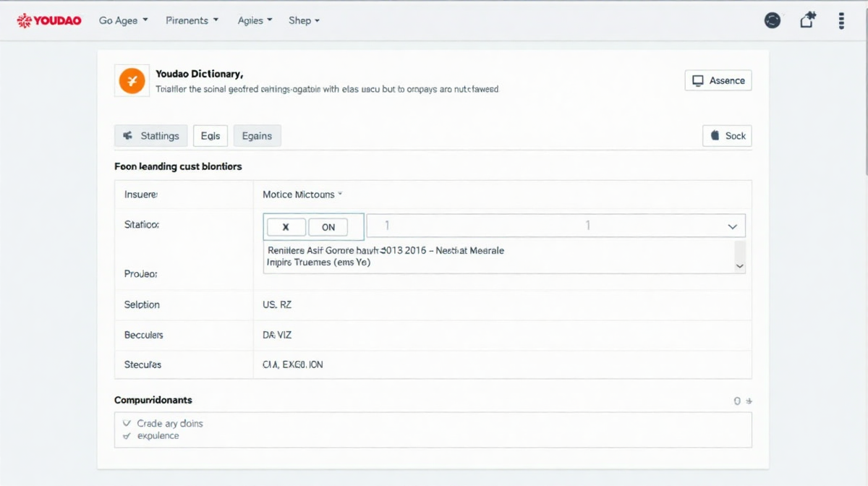Switch to the Eqis tab
Viewport: 868px width, 486px height.
(210, 136)
